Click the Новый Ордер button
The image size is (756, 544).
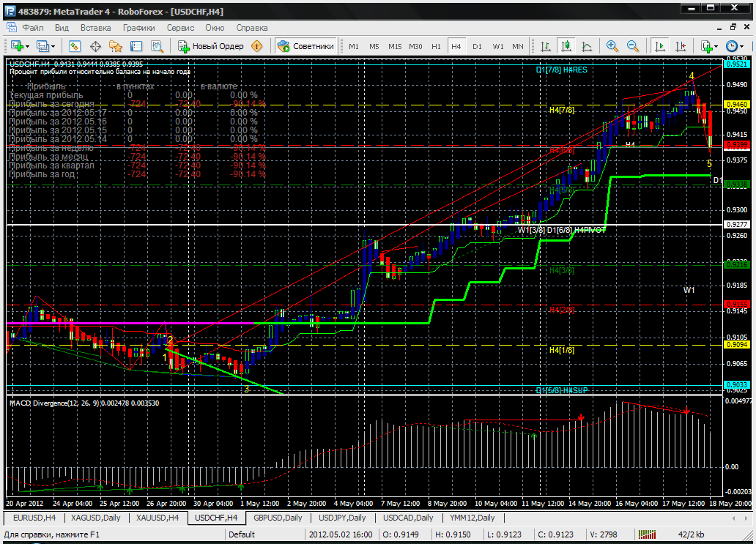click(211, 46)
